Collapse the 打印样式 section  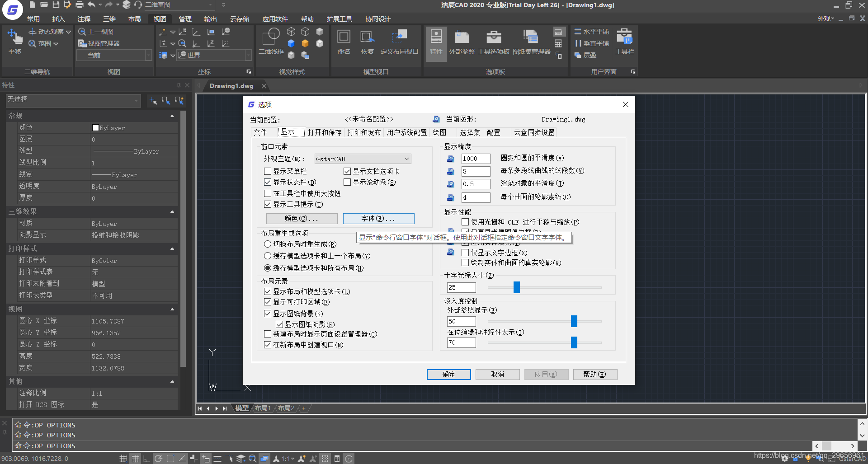[x=172, y=249]
